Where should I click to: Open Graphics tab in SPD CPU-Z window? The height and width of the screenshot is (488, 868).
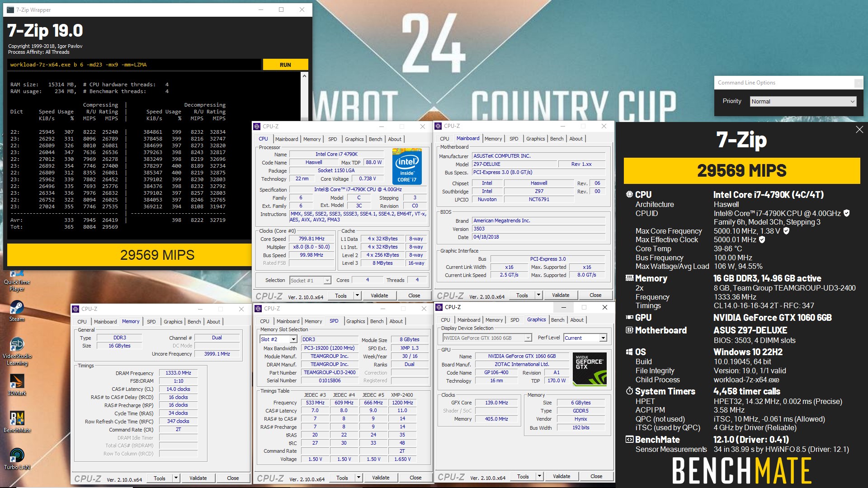pos(355,321)
